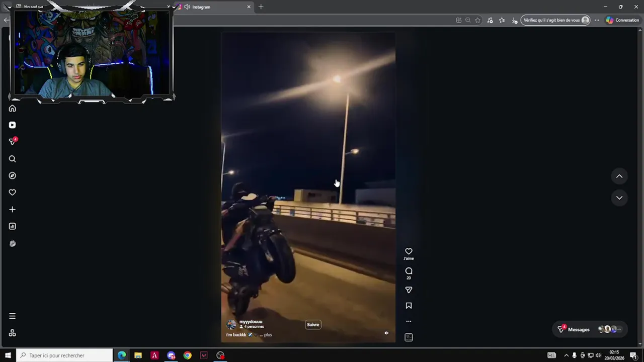This screenshot has height=362, width=644.
Task: Open the myyydouuu profile picture
Action: coord(231,324)
